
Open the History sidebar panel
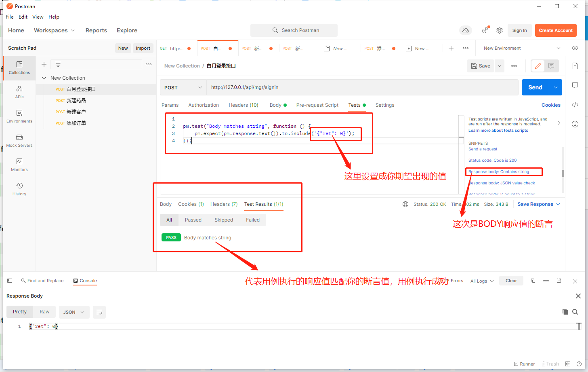[19, 189]
